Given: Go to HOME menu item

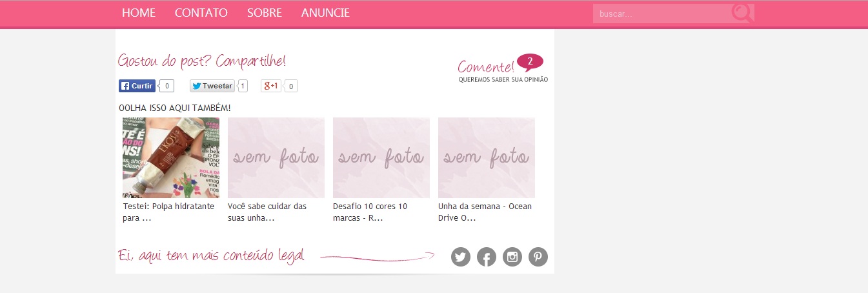Looking at the screenshot, I should (x=139, y=13).
